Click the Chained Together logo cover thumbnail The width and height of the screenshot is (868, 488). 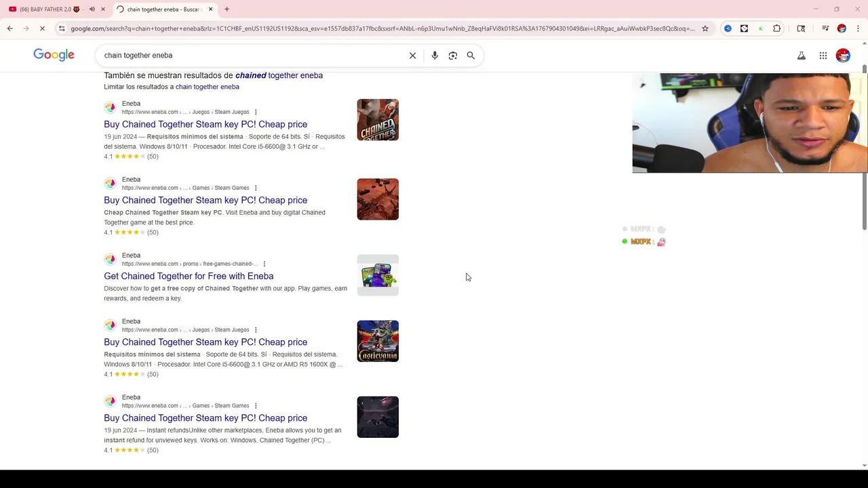(378, 120)
